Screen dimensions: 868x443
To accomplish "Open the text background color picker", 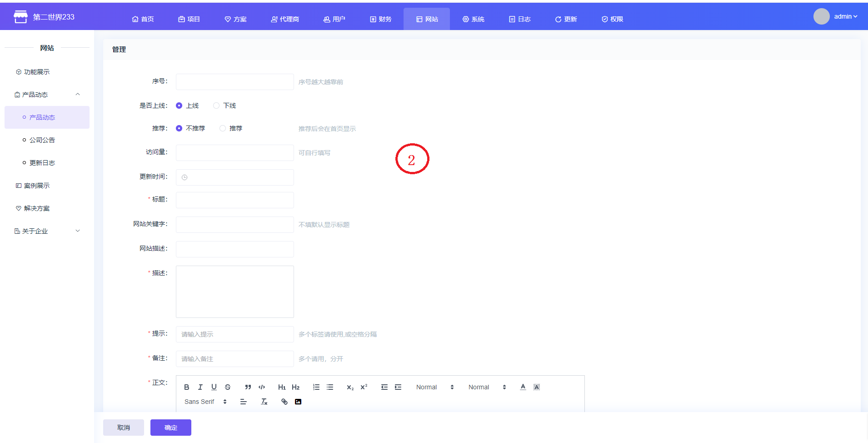I will pyautogui.click(x=537, y=387).
